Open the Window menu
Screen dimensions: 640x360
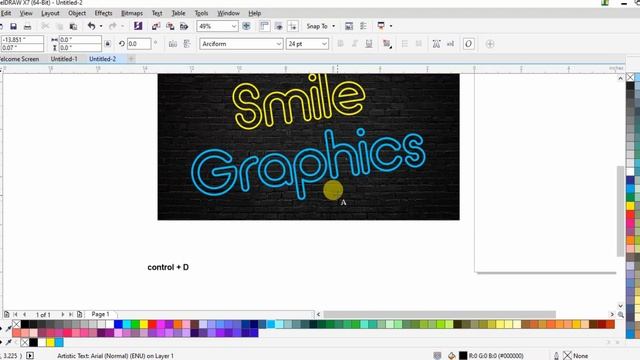(x=228, y=13)
